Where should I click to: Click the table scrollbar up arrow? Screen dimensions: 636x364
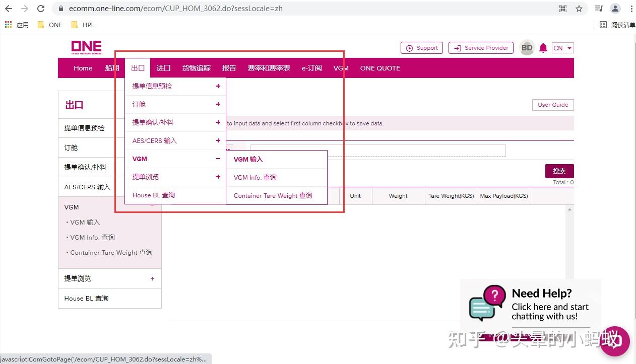570,209
